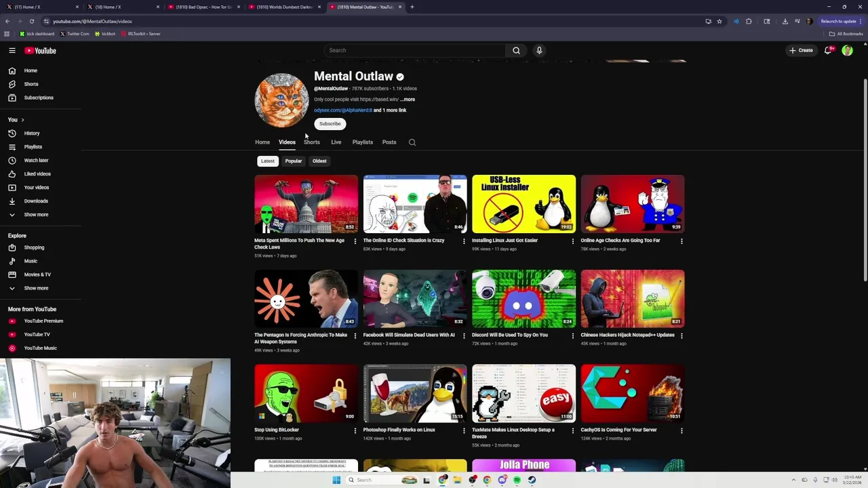Switch to the channel Live tab
This screenshot has width=868, height=488.
336,142
